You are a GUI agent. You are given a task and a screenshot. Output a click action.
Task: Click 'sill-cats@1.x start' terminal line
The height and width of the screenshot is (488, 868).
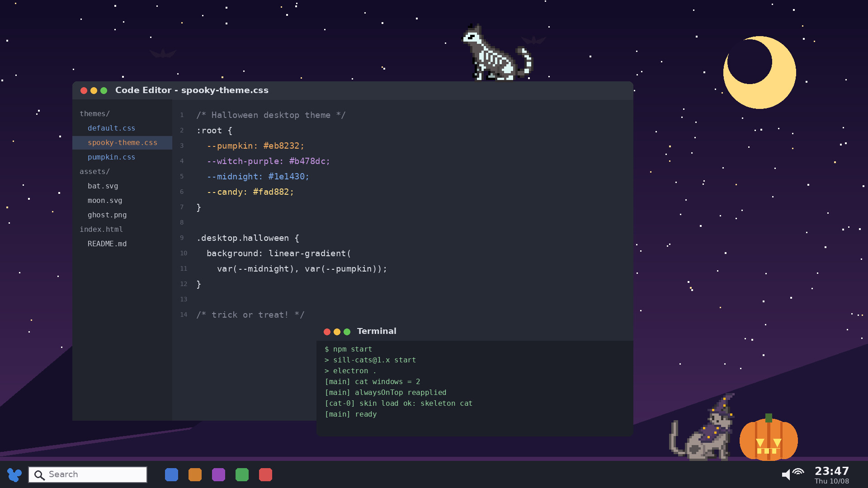[x=370, y=360]
